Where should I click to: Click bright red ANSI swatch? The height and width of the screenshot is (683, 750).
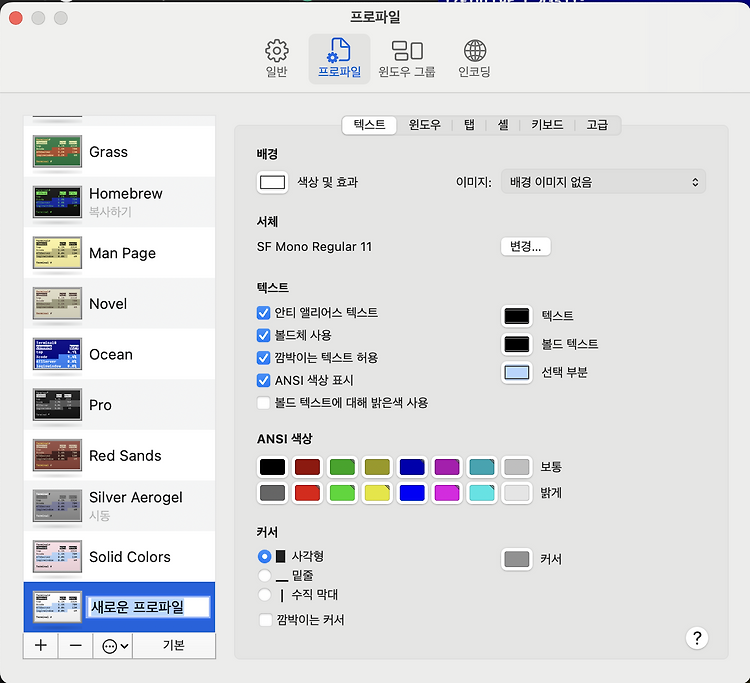307,493
